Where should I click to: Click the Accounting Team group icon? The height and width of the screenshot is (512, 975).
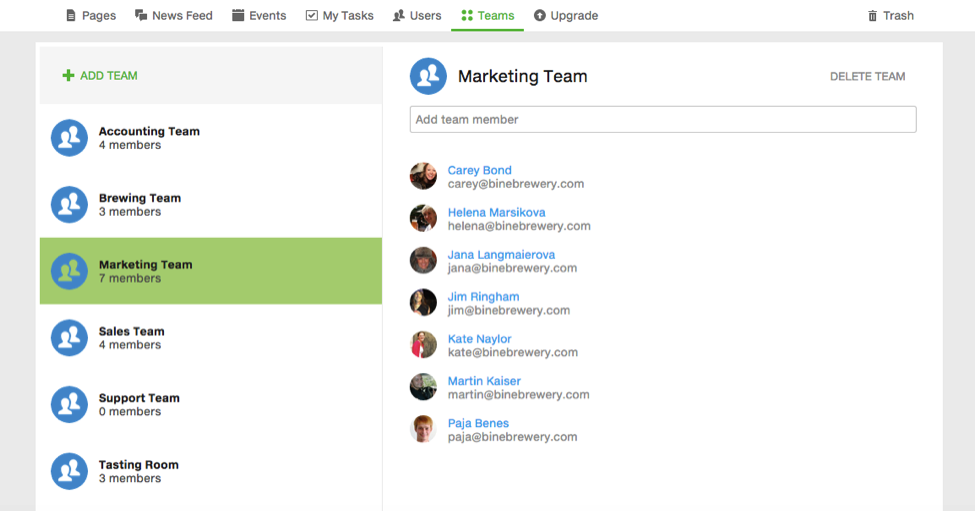point(69,138)
